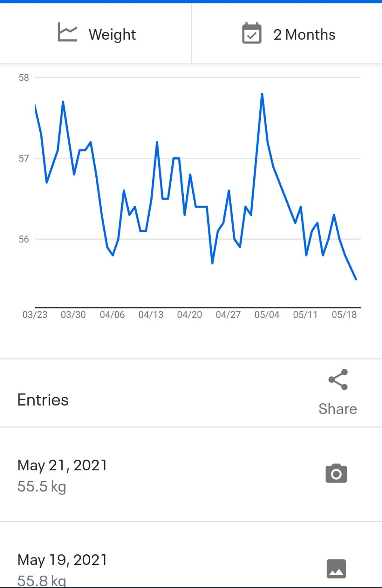Tap the 55.5 kg weight value
This screenshot has width=382, height=588.
42,486
